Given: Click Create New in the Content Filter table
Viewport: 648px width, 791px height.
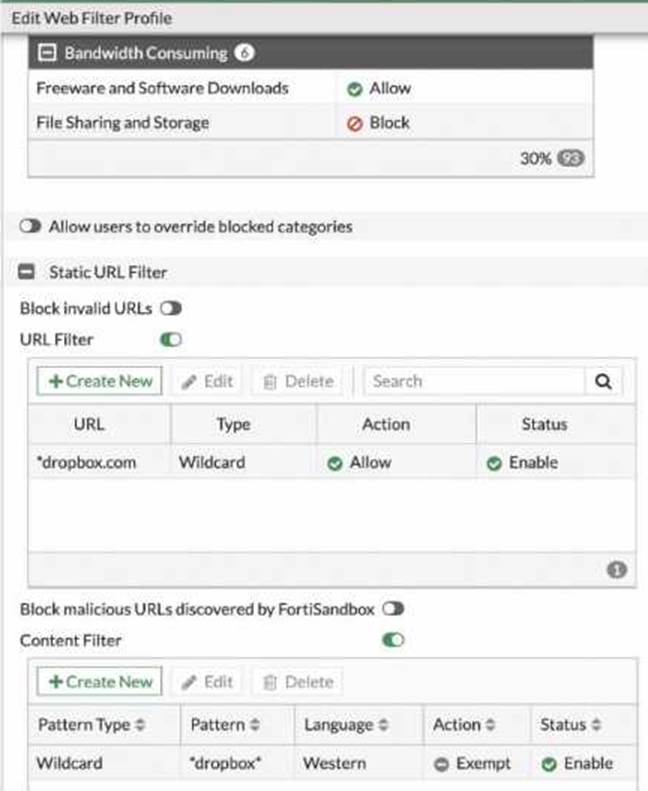Looking at the screenshot, I should coord(99,682).
